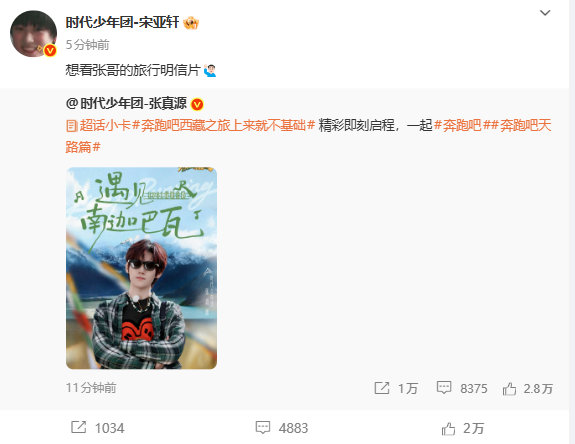Open 宋亚轩's profile avatar

point(33,33)
